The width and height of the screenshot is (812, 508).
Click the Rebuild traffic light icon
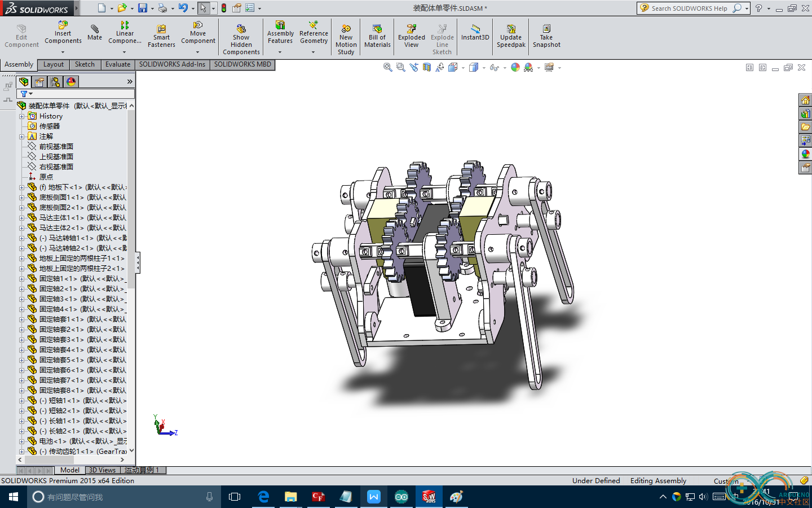tap(224, 8)
